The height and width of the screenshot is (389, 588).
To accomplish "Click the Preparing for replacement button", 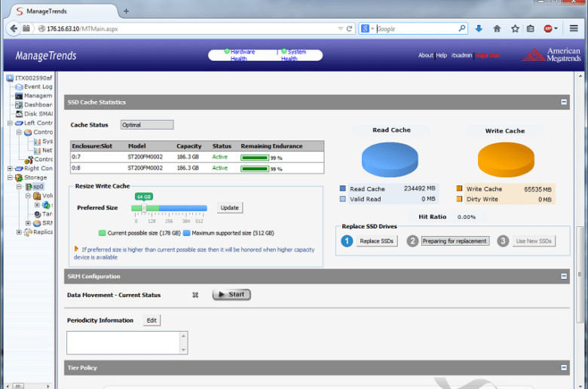I will pyautogui.click(x=455, y=240).
